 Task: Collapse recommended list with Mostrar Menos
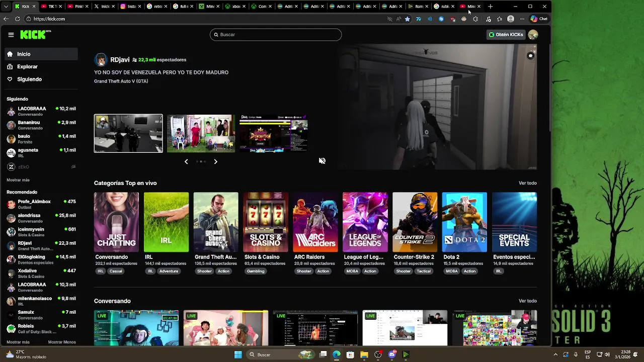coord(62,342)
